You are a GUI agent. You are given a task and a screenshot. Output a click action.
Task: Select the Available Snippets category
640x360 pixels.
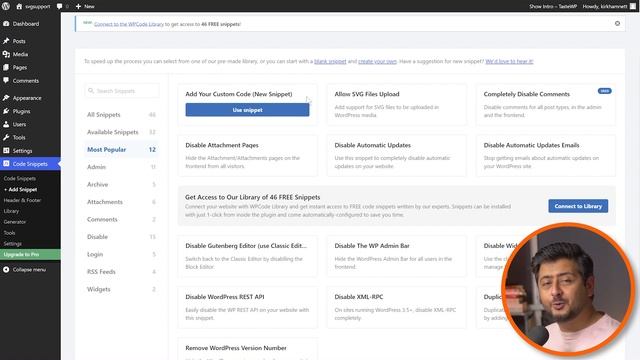tap(121, 132)
